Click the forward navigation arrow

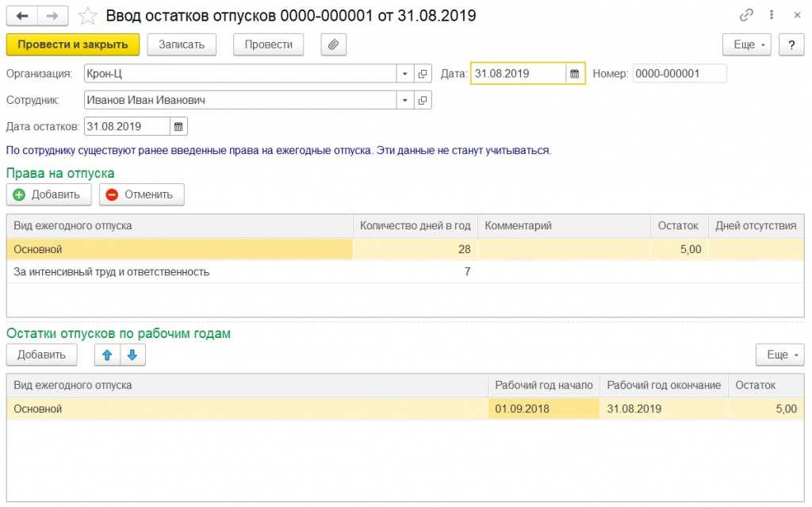point(52,16)
